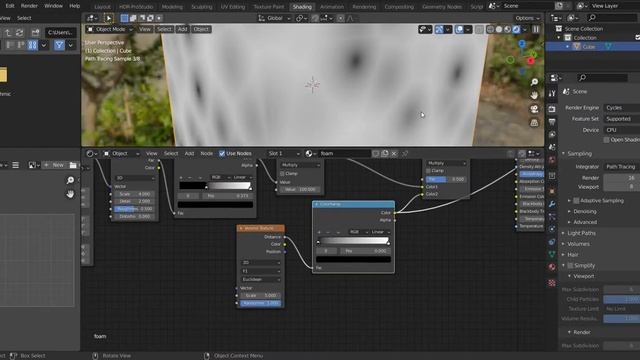This screenshot has height=360, width=640.
Task: Open the Euclidean dropdown in Voronoi node
Action: click(261, 280)
